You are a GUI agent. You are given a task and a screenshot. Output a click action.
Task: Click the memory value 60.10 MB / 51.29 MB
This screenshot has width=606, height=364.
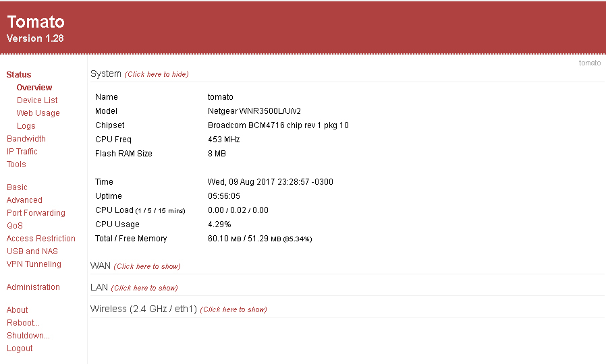coord(260,239)
